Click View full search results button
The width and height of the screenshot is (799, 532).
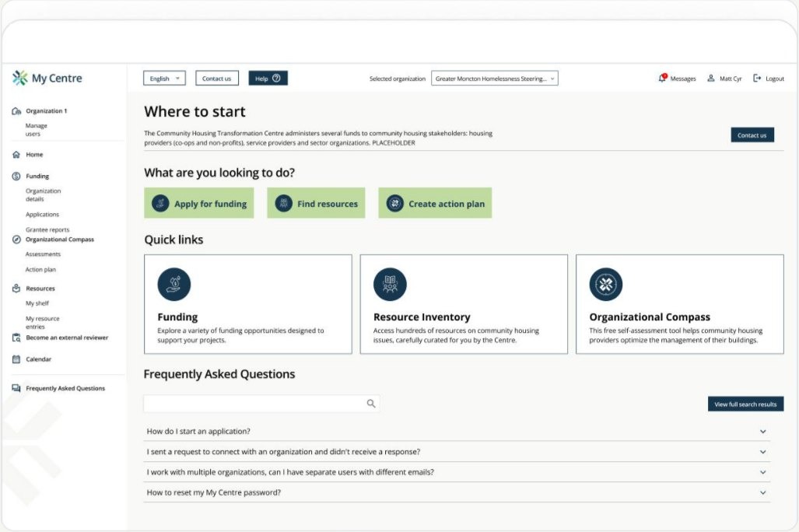pyautogui.click(x=745, y=404)
